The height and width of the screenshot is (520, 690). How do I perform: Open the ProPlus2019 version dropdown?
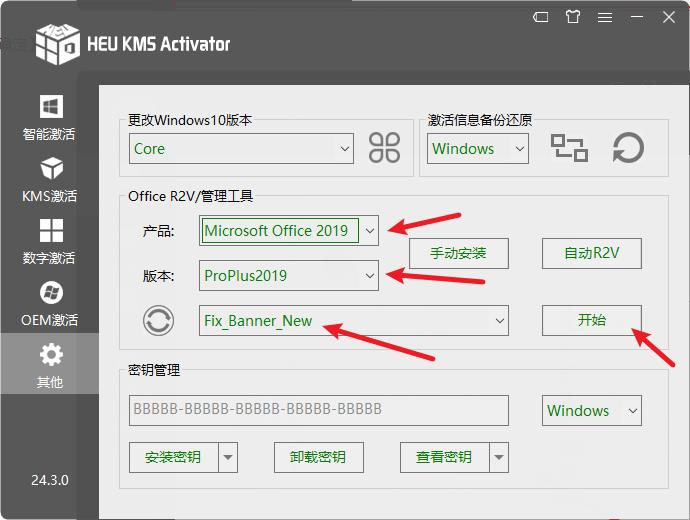[370, 276]
